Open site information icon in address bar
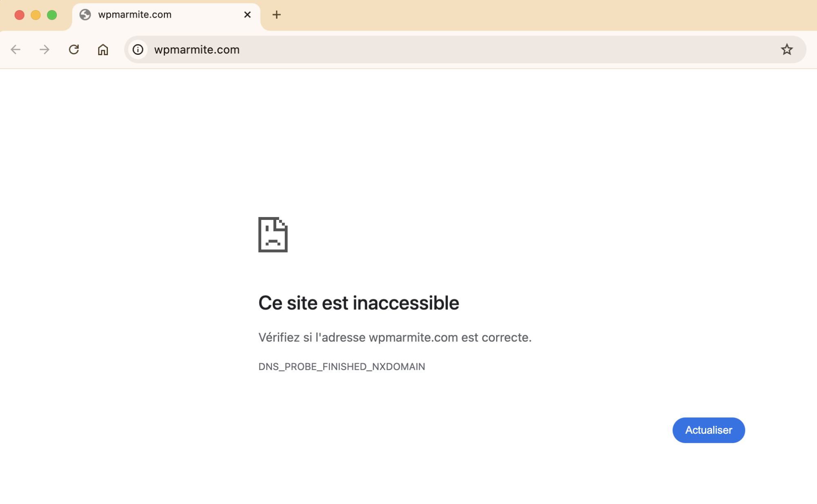Image resolution: width=817 pixels, height=504 pixels. [138, 49]
